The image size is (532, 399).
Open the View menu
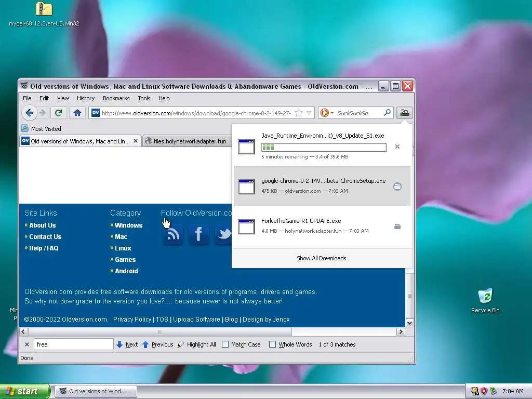(63, 98)
